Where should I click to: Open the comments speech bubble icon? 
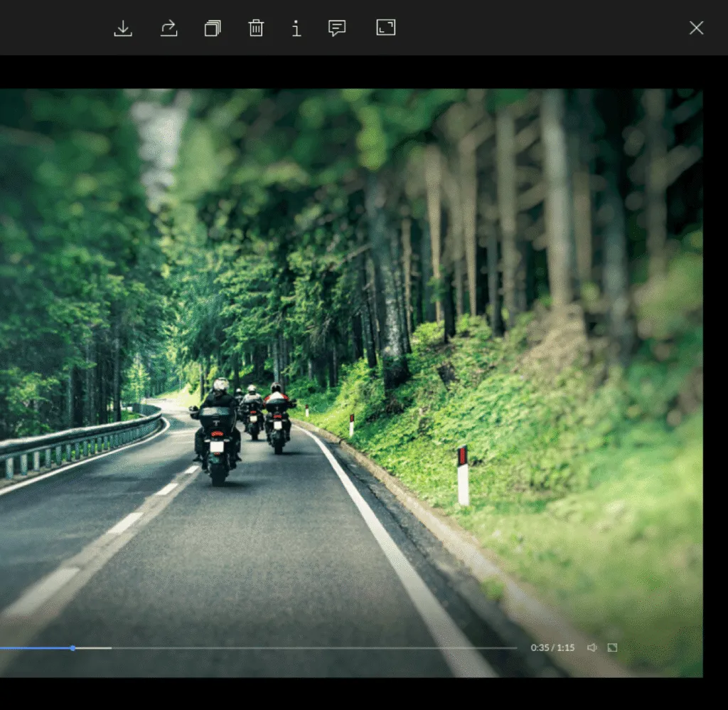(336, 28)
